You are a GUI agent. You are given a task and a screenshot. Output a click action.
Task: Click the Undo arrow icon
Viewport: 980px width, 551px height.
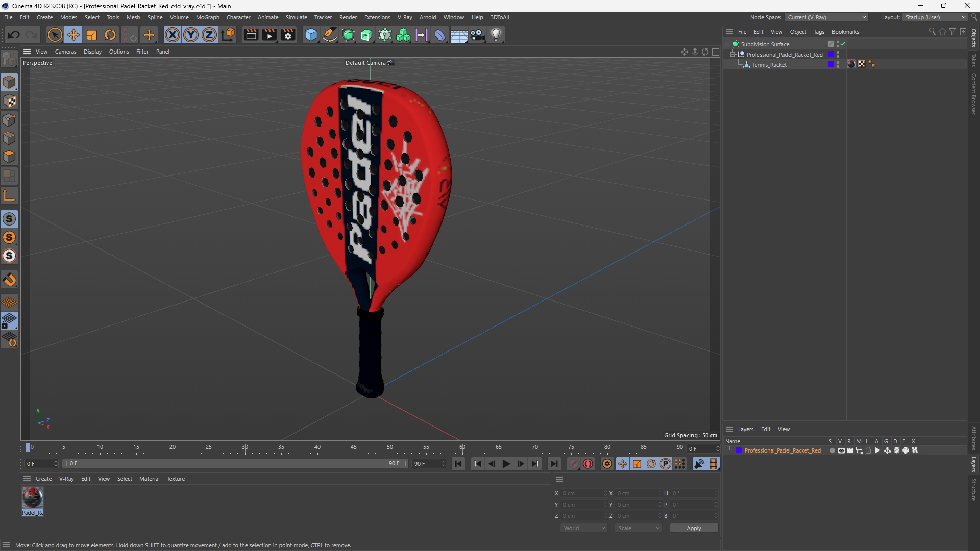point(14,35)
